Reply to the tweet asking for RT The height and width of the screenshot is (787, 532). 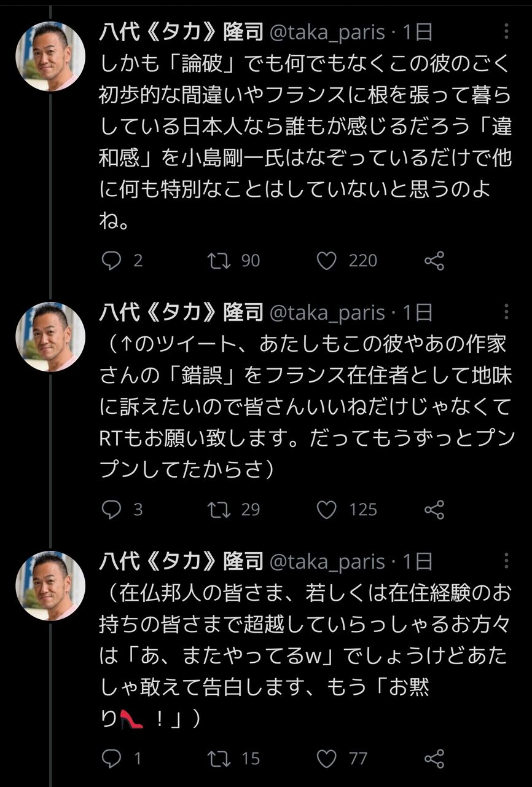tap(111, 510)
